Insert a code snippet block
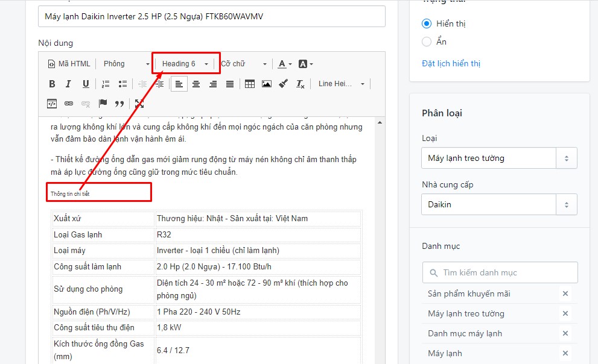 (x=52, y=104)
